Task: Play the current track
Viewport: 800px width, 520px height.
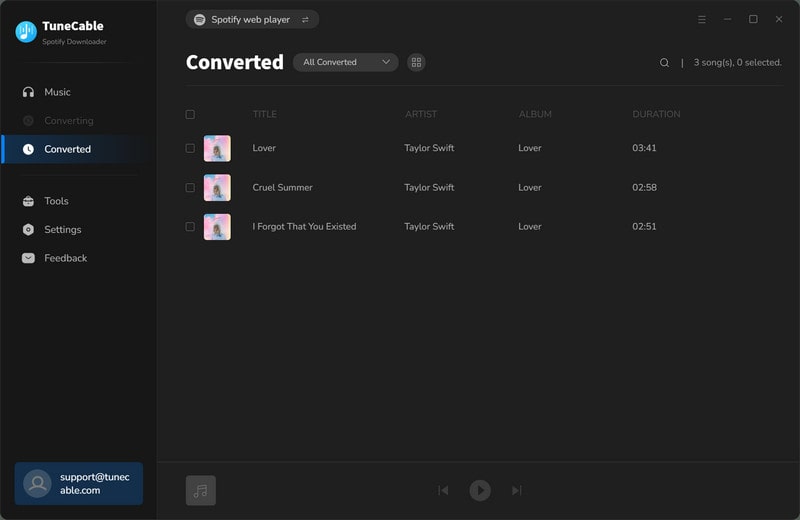Action: point(480,490)
